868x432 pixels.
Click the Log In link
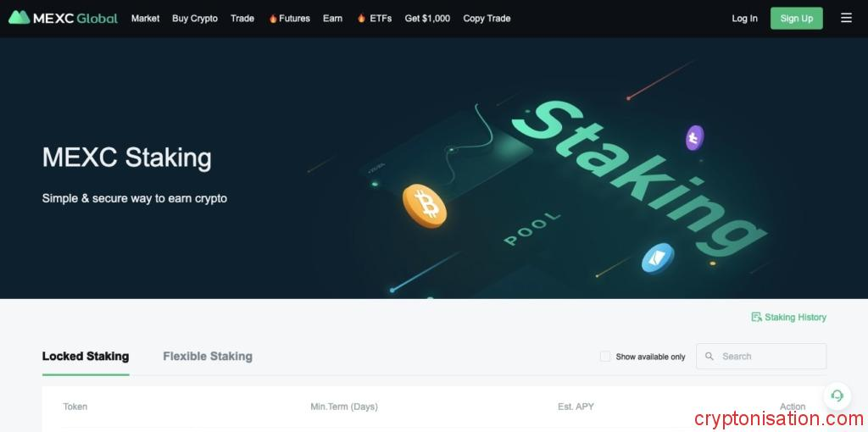click(x=744, y=19)
